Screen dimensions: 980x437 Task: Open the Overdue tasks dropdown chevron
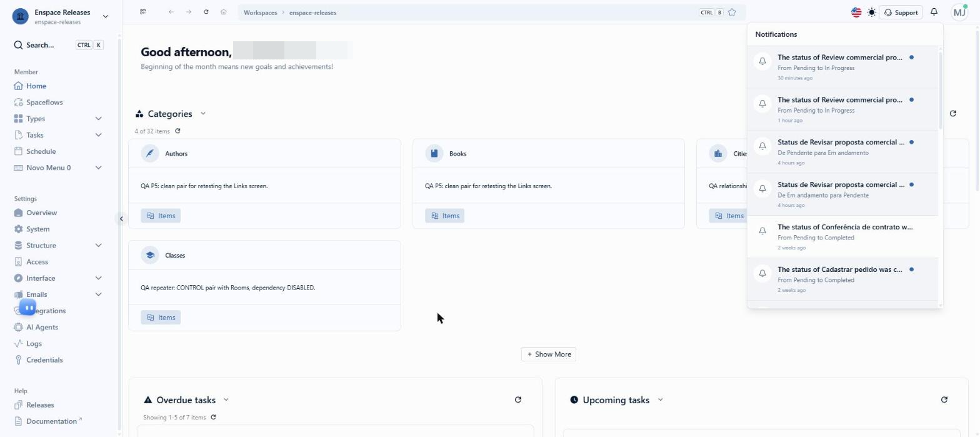[226, 400]
